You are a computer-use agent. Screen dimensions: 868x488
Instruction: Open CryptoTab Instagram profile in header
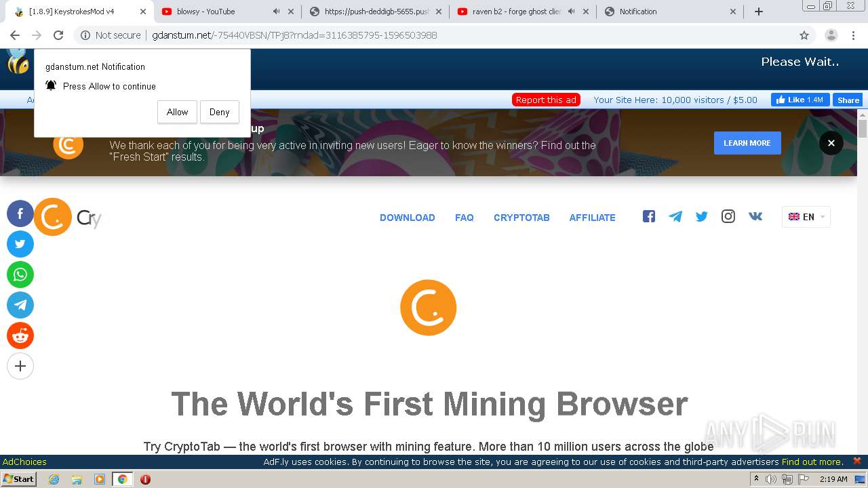point(728,216)
